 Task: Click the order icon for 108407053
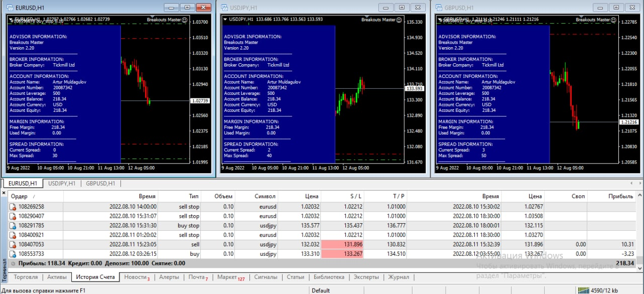pyautogui.click(x=13, y=244)
